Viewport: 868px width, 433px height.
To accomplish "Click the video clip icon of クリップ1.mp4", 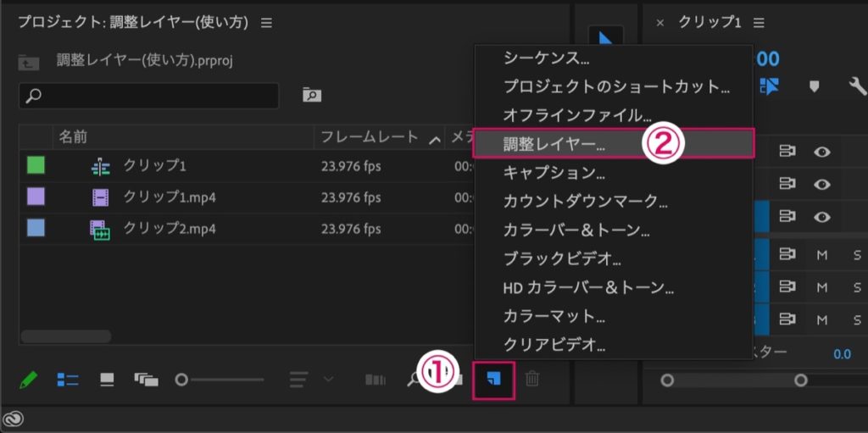I will tap(100, 197).
